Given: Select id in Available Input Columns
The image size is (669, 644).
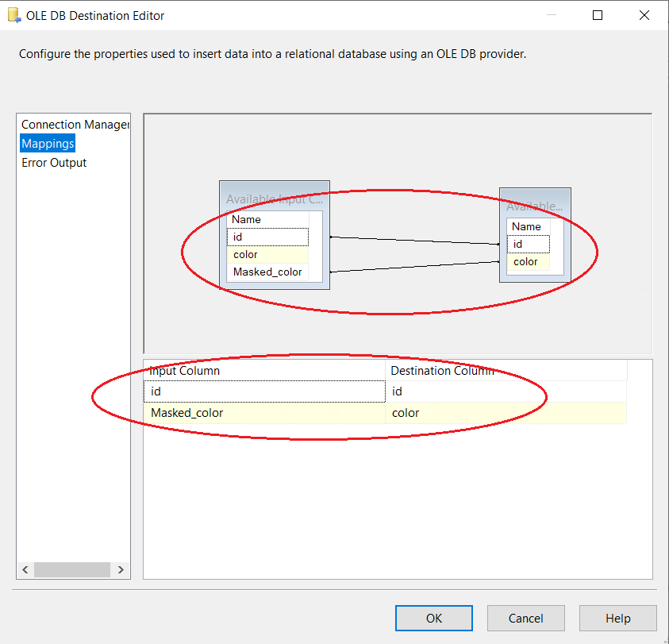Looking at the screenshot, I should tap(267, 237).
